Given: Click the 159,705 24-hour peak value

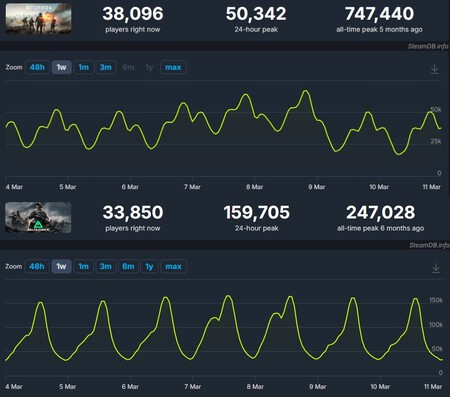Looking at the screenshot, I should pos(257,213).
